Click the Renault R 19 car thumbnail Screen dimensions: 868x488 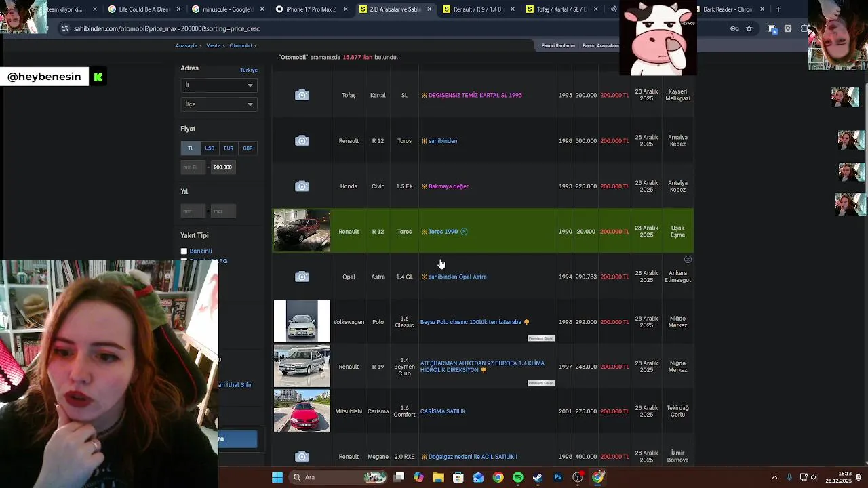pyautogui.click(x=302, y=366)
